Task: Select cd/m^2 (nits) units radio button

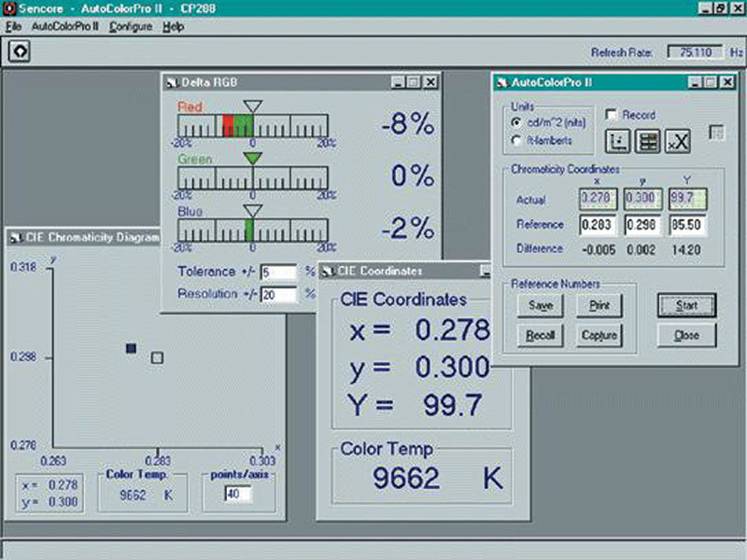Action: click(x=516, y=122)
